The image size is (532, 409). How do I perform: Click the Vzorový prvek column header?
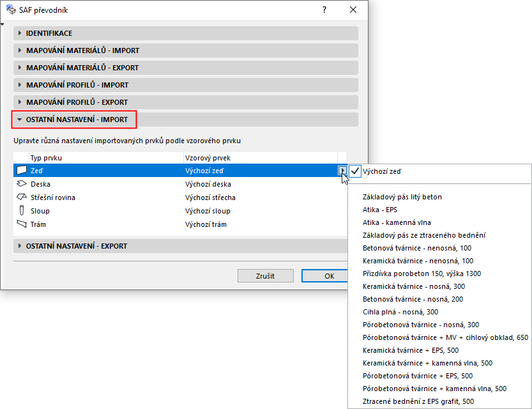pos(261,158)
